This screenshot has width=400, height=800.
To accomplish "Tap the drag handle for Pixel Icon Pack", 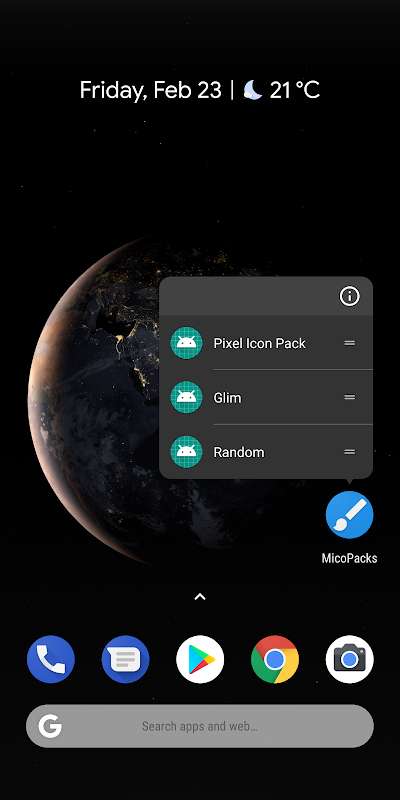I will (349, 343).
